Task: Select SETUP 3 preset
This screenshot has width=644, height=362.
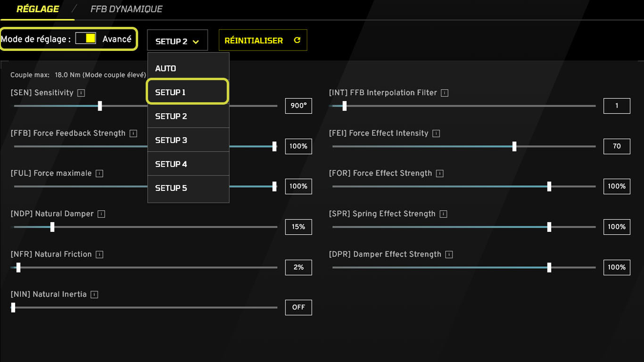Action: [x=188, y=140]
